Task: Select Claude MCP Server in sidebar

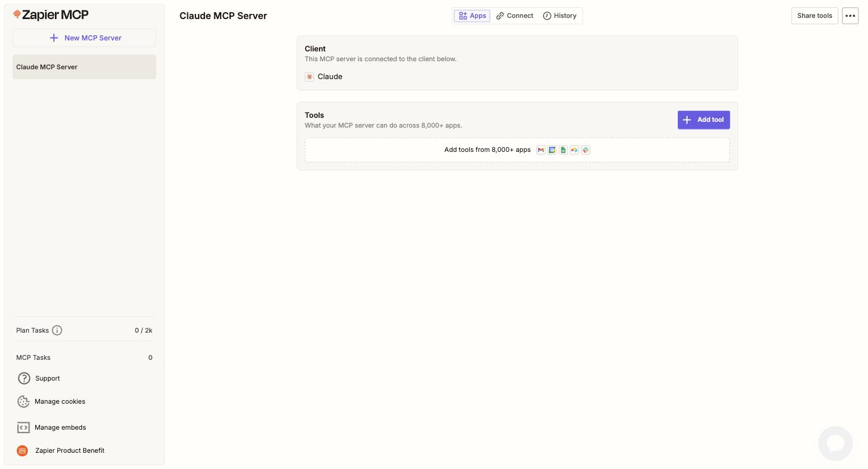Action: click(x=84, y=67)
